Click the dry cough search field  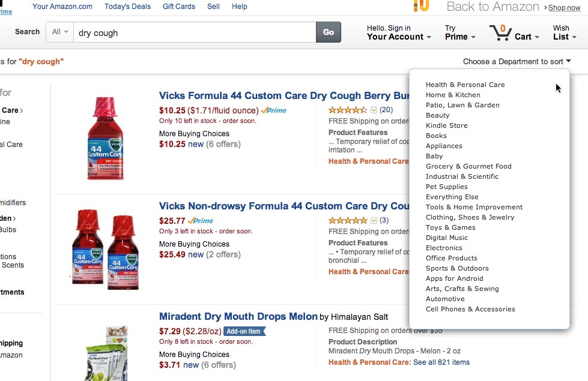195,32
